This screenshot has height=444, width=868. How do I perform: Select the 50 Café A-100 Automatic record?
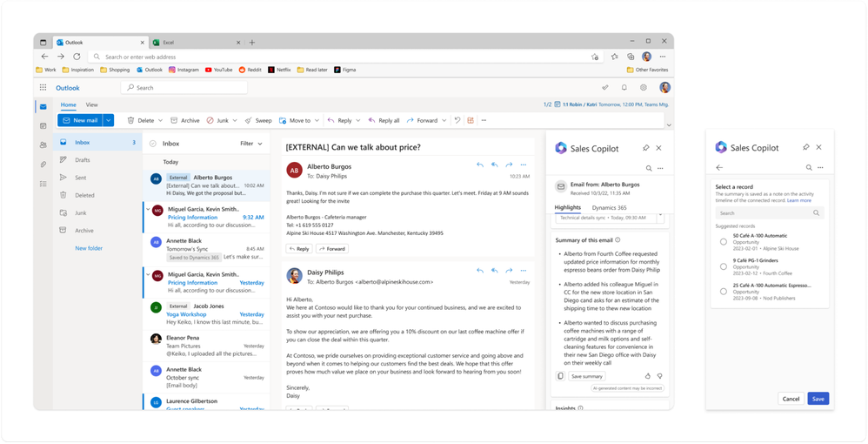(x=724, y=242)
